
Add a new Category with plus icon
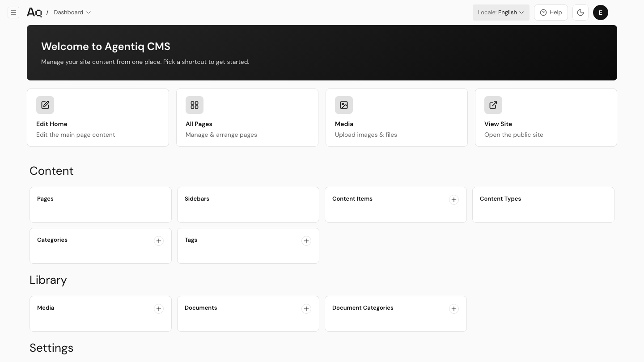[x=159, y=241]
